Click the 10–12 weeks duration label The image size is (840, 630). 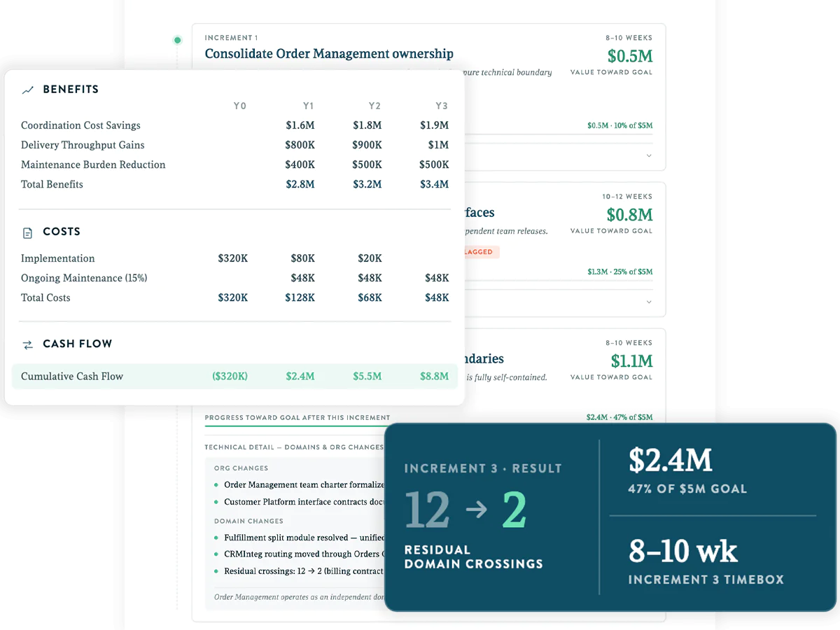click(627, 197)
